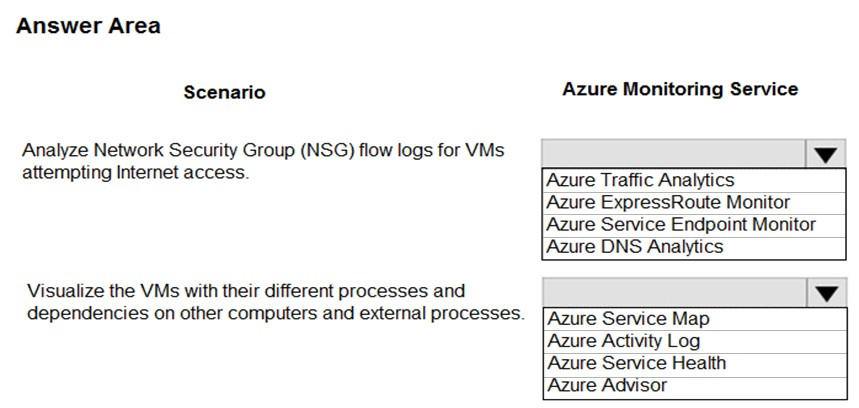Click the Visualize the VMs text line
This screenshot has height=408, width=859.
[x=246, y=291]
